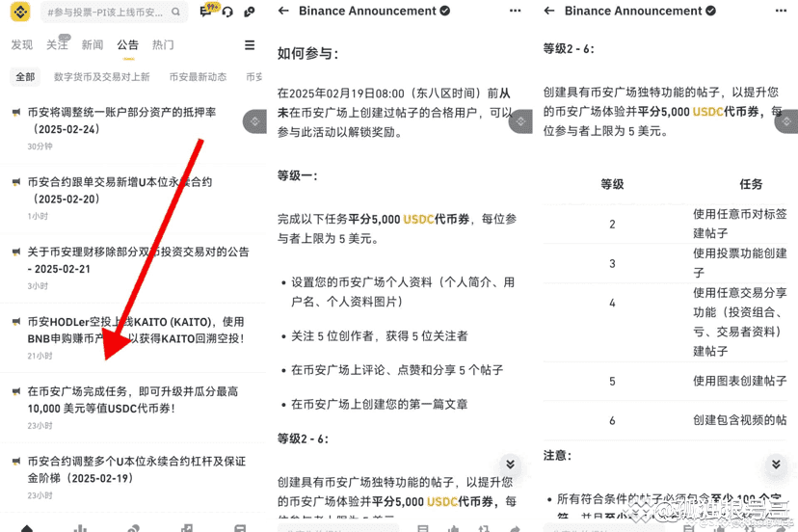Tap bullet 设置您的币安广场个人资料
798x532 pixels.
point(403,292)
